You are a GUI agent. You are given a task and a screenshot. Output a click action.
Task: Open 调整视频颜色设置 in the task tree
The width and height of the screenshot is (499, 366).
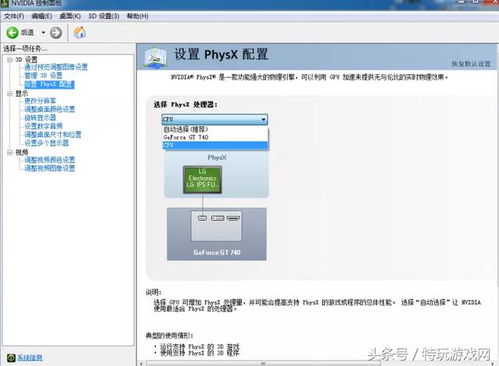pos(50,160)
